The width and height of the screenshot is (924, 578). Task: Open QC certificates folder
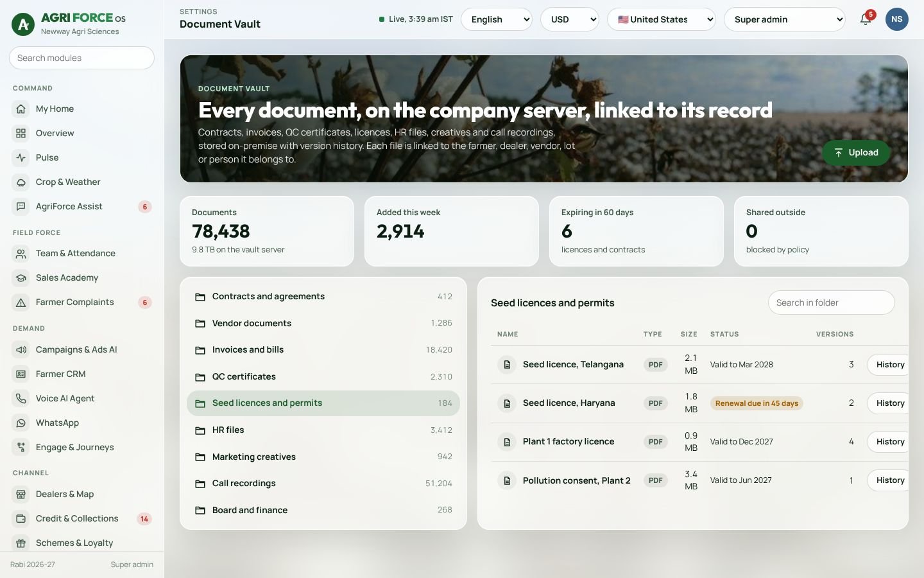tap(323, 376)
